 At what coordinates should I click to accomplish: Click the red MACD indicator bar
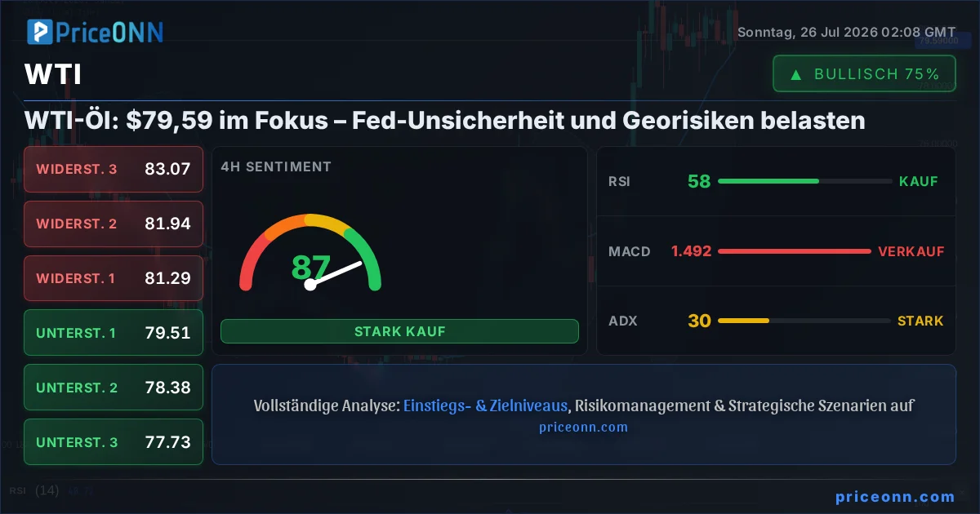[x=794, y=251]
